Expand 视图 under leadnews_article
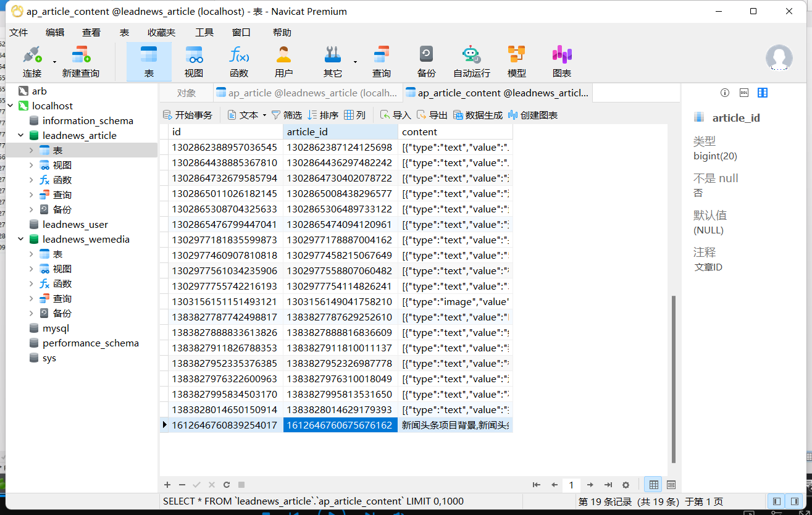 click(31, 165)
